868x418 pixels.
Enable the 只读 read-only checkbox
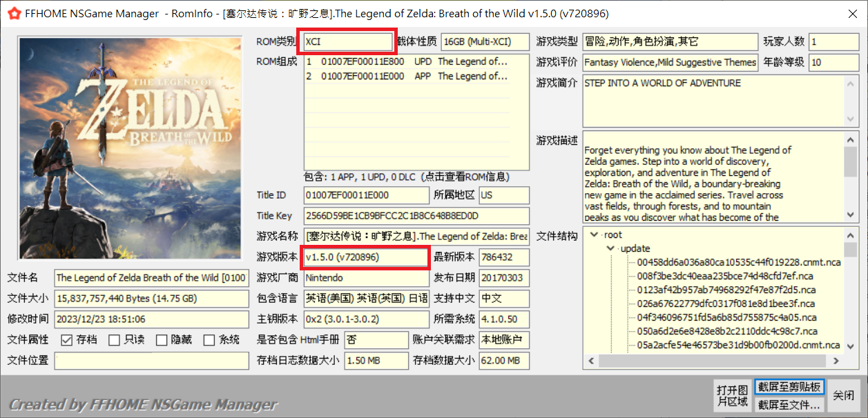115,340
